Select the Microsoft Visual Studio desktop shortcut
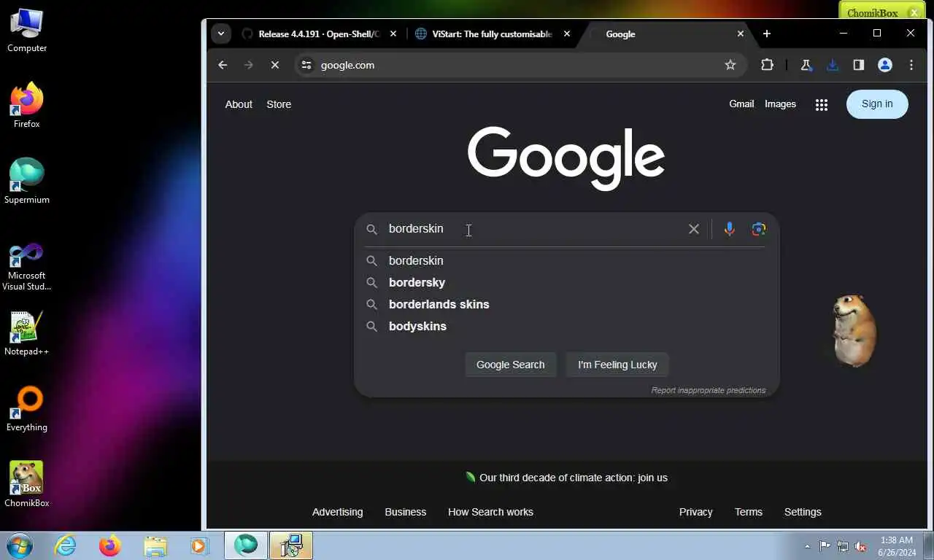Image resolution: width=934 pixels, height=560 pixels. pyautogui.click(x=27, y=266)
